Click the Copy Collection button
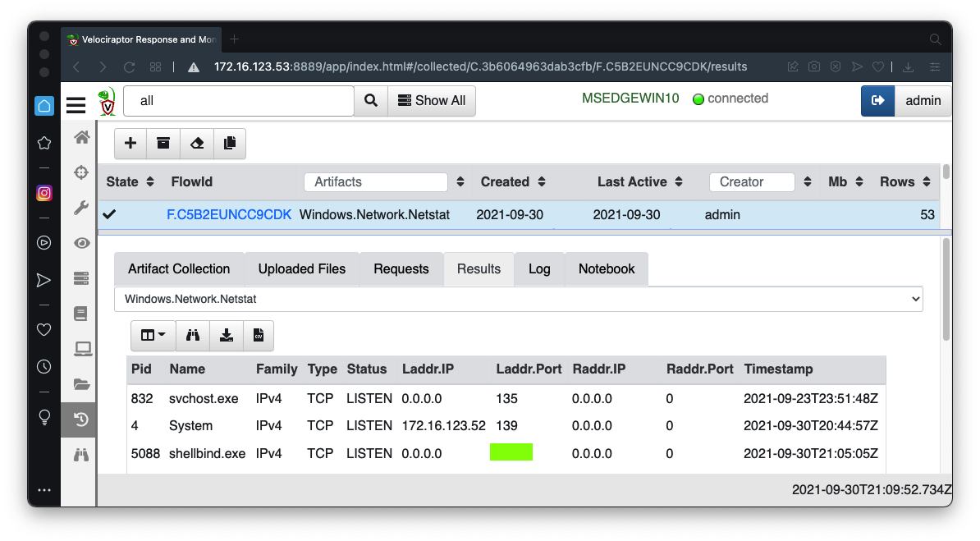This screenshot has width=980, height=541. tap(229, 143)
